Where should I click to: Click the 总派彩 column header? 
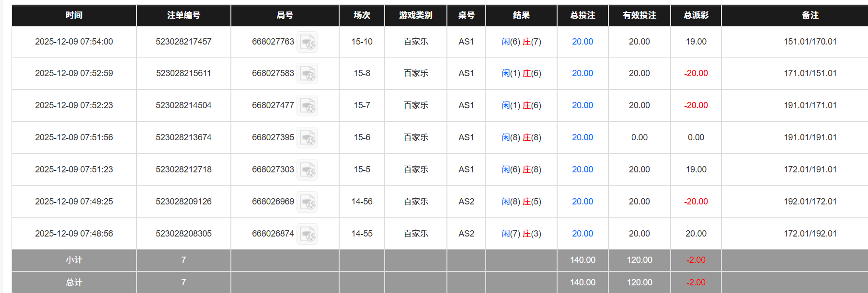[696, 15]
